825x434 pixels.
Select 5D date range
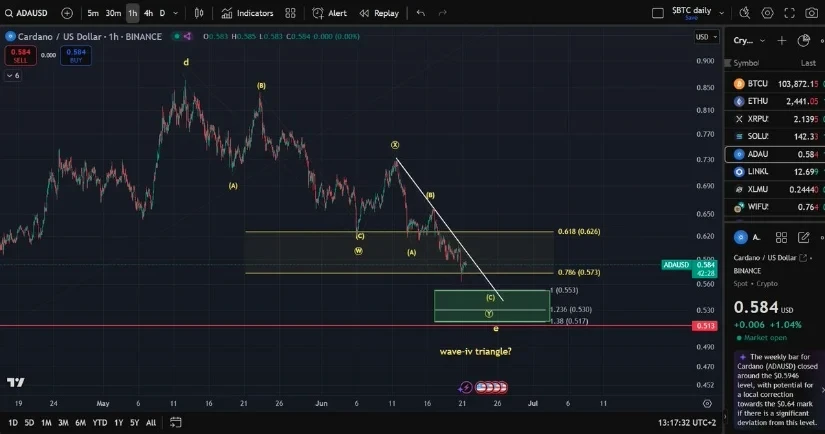click(x=29, y=422)
